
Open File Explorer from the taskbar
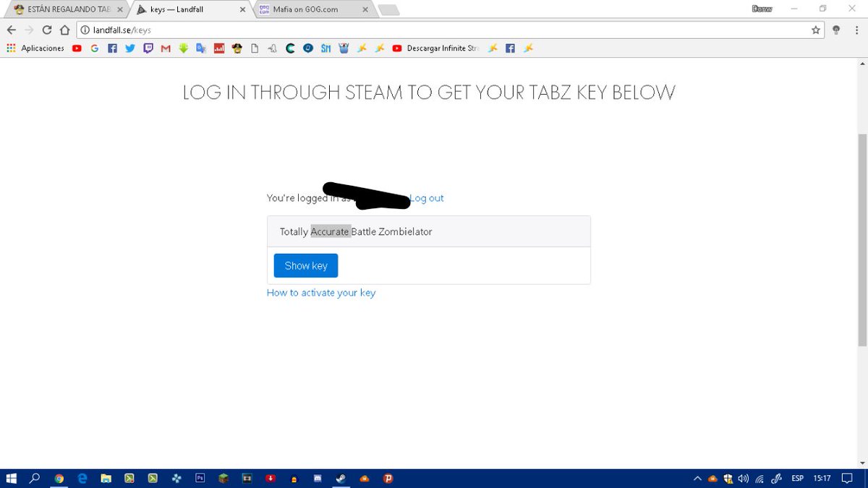coord(106,478)
